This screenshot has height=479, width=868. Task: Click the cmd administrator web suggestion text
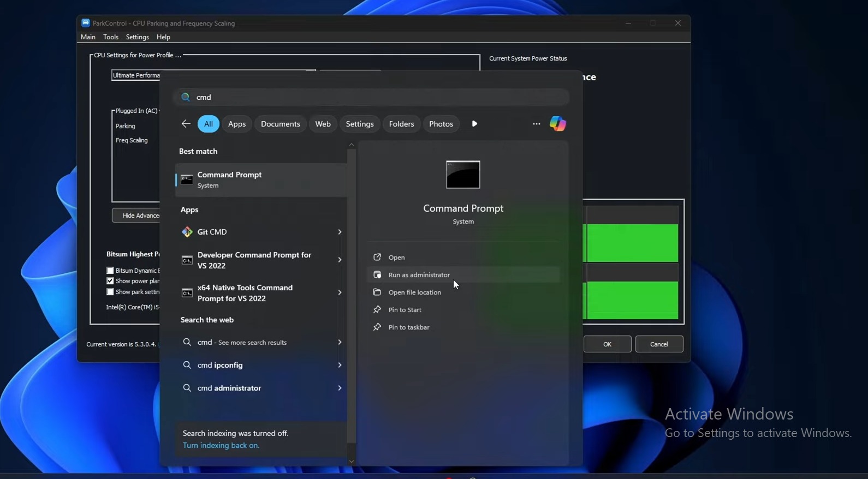point(229,388)
